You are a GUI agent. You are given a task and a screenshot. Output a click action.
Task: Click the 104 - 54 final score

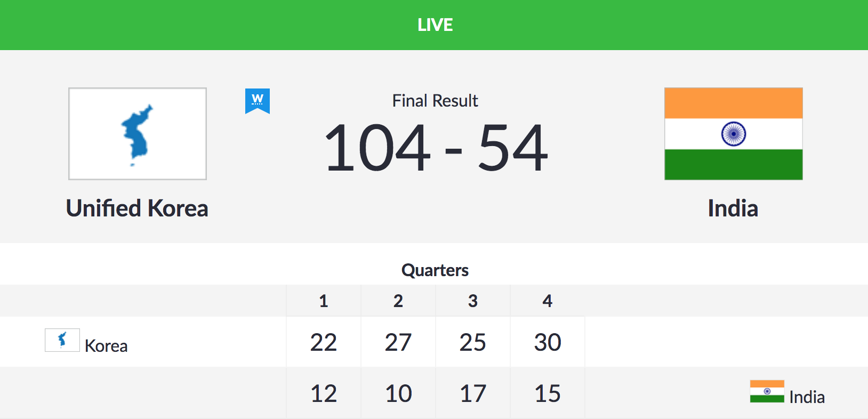point(435,148)
